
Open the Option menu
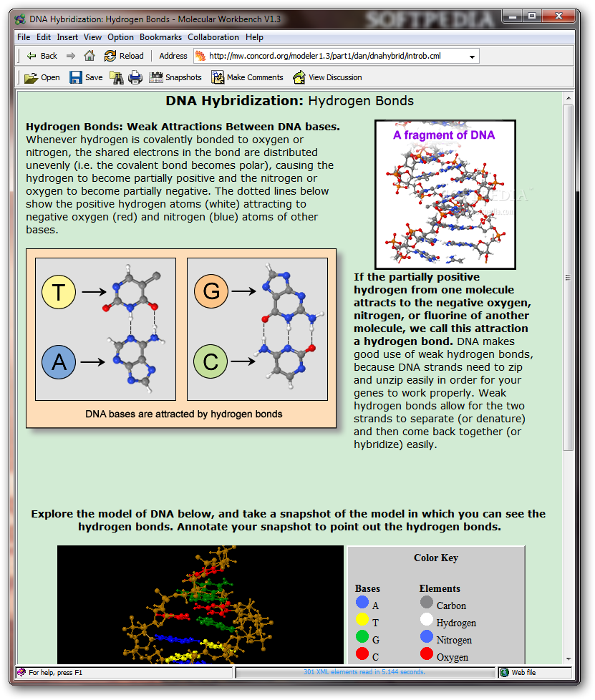[120, 37]
